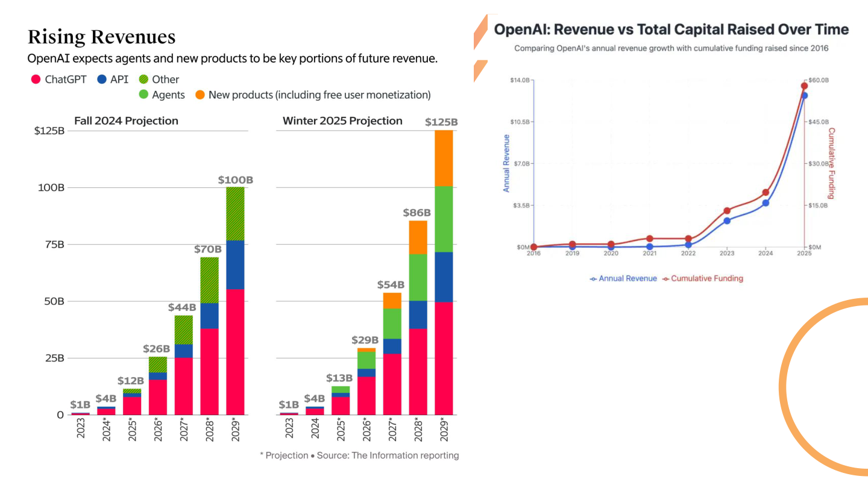Click the blue API segment of Fall 2024's 2029 bar
The height and width of the screenshot is (488, 868).
[x=235, y=264]
